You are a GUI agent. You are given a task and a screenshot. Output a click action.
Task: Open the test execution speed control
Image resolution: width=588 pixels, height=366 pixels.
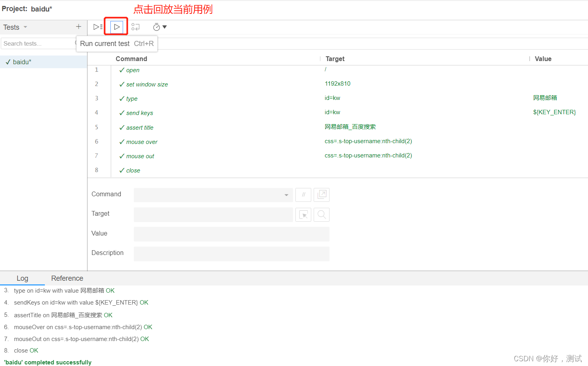coord(157,27)
